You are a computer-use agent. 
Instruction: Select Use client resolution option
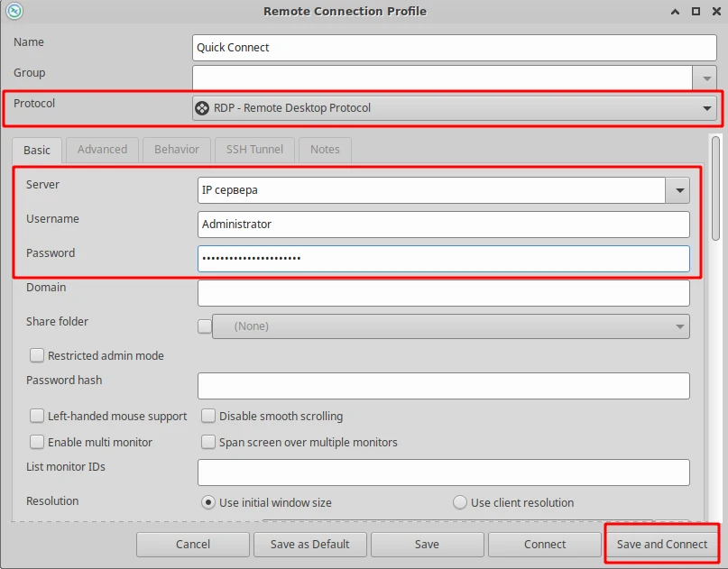tap(460, 503)
